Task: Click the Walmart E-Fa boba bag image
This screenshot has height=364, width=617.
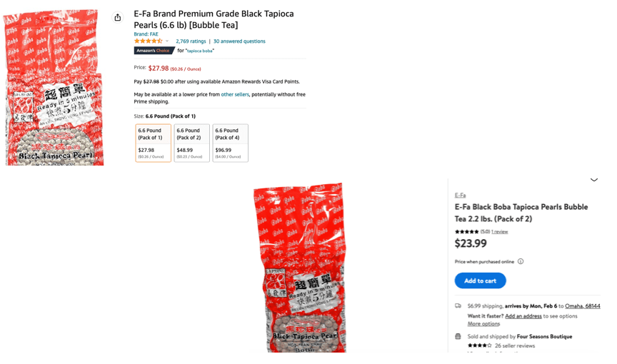Action: (300, 268)
